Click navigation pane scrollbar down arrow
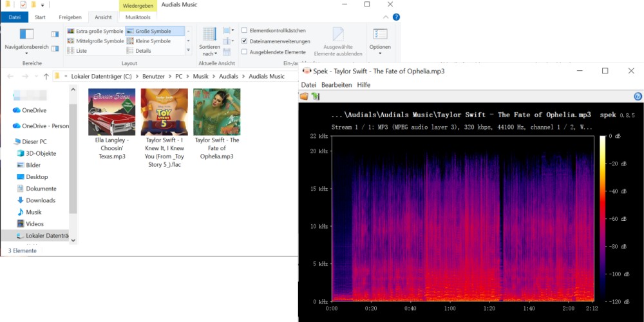 [x=73, y=240]
